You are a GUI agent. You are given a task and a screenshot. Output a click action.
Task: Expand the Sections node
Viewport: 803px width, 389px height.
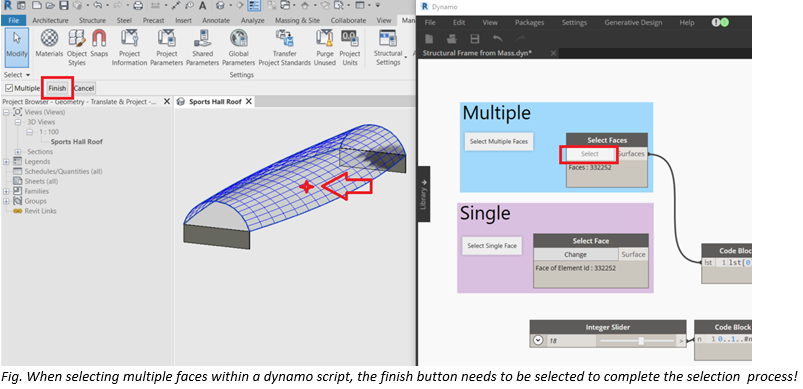click(x=18, y=152)
